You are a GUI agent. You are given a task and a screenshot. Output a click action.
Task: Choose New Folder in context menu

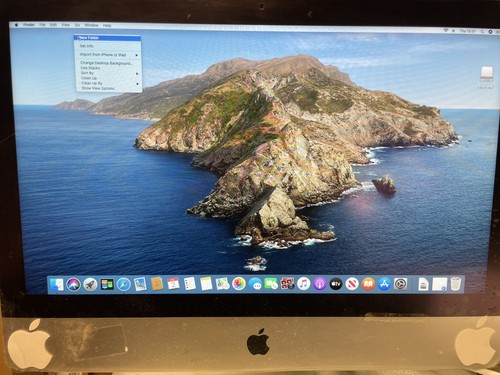(108, 38)
